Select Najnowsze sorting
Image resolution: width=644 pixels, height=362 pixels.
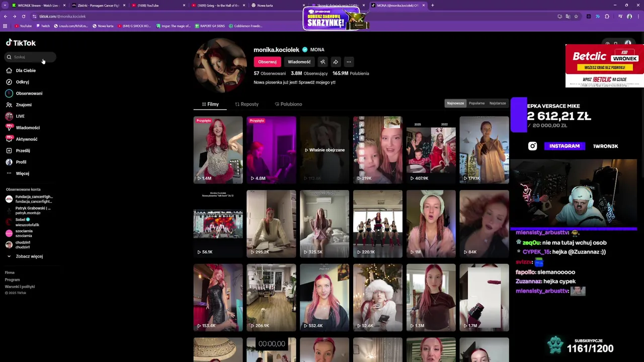pyautogui.click(x=455, y=103)
